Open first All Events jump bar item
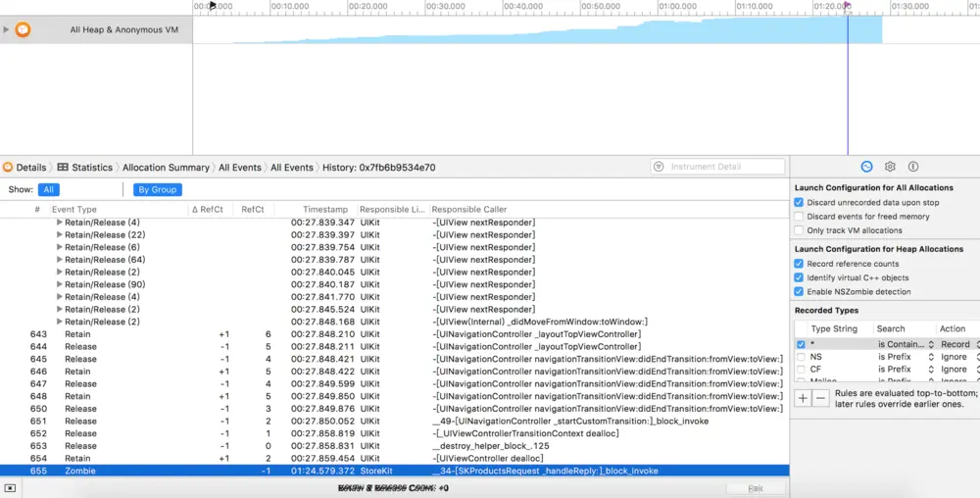Screen dimensions: 980x498 239,168
